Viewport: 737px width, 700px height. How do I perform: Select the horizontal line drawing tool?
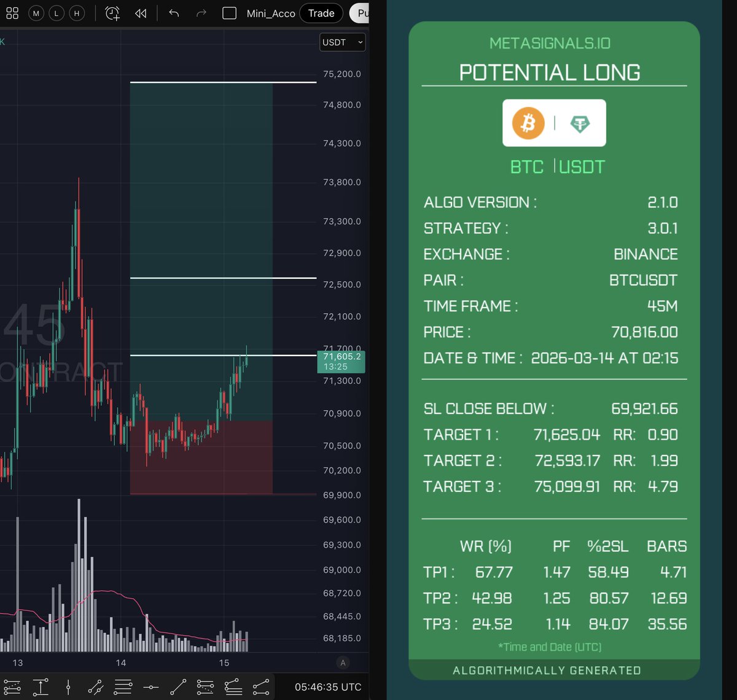click(x=150, y=687)
